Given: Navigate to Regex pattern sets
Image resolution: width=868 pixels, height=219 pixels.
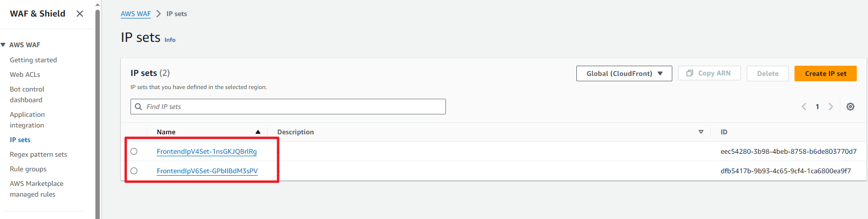Looking at the screenshot, I should 38,154.
